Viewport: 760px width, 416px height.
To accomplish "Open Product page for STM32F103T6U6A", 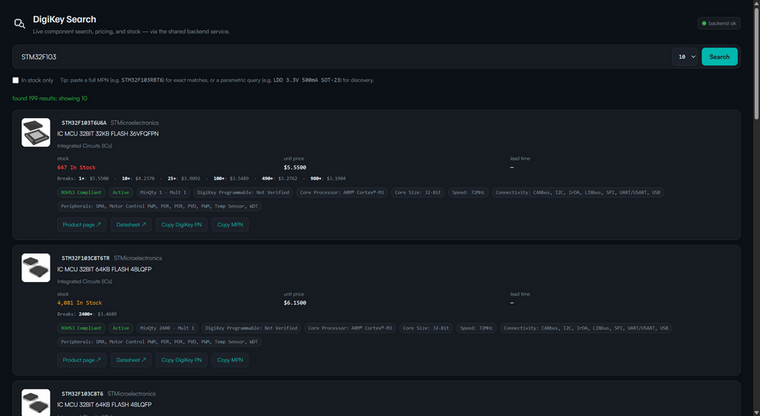I will 81,224.
